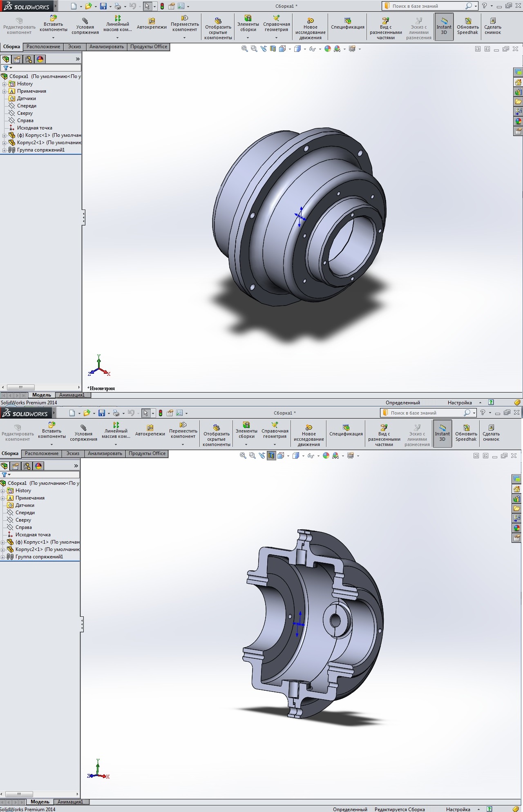The image size is (523, 812).
Task: Disable active section view in bottom window
Action: click(271, 456)
